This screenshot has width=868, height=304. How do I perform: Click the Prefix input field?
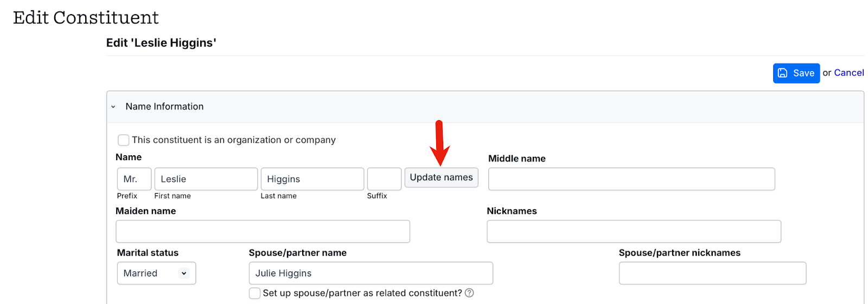134,179
